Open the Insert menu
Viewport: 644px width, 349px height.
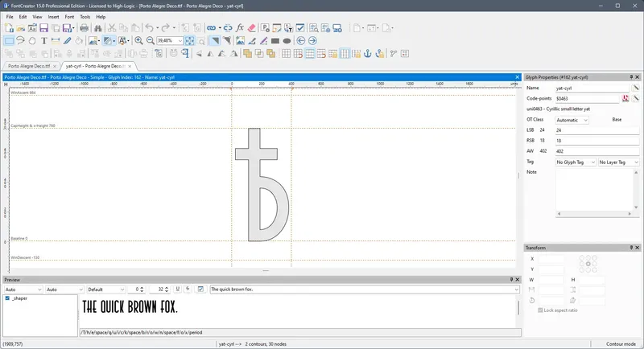coord(53,17)
